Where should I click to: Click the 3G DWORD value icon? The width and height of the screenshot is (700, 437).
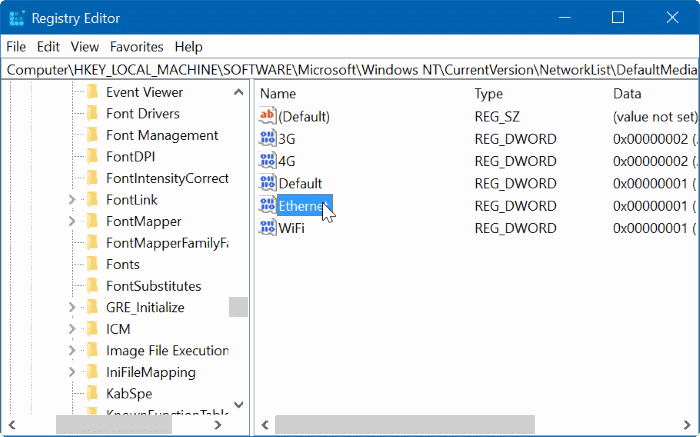pos(267,138)
